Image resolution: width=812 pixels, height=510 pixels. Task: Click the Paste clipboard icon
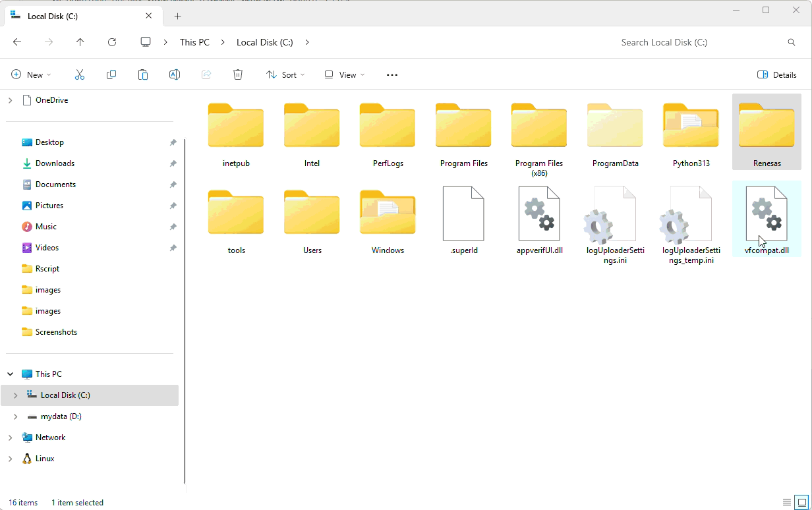click(143, 75)
